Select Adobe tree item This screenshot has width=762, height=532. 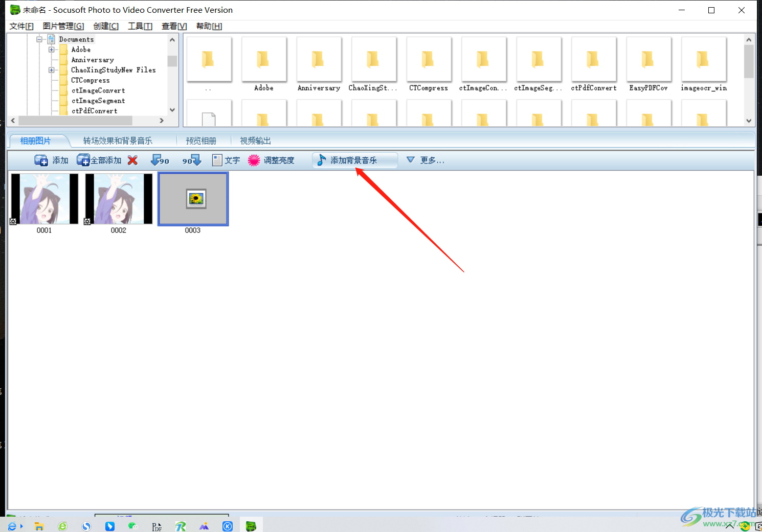81,50
